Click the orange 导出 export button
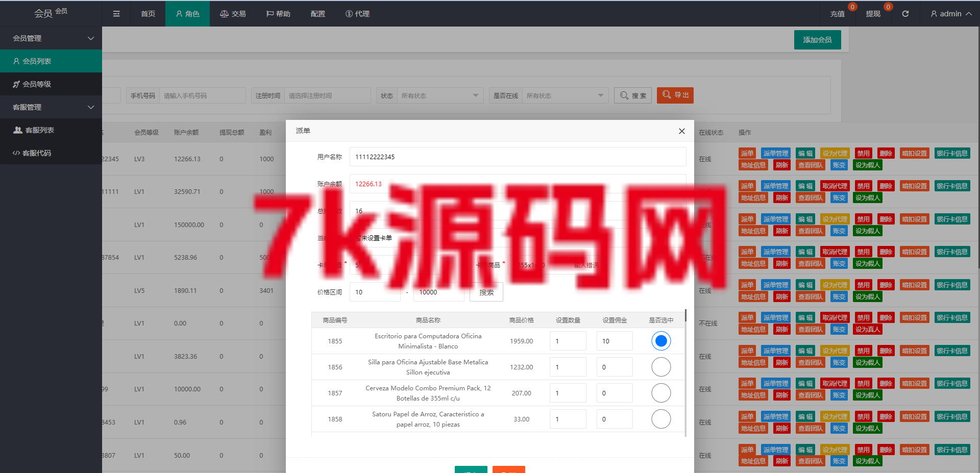Image resolution: width=980 pixels, height=473 pixels. coord(675,95)
